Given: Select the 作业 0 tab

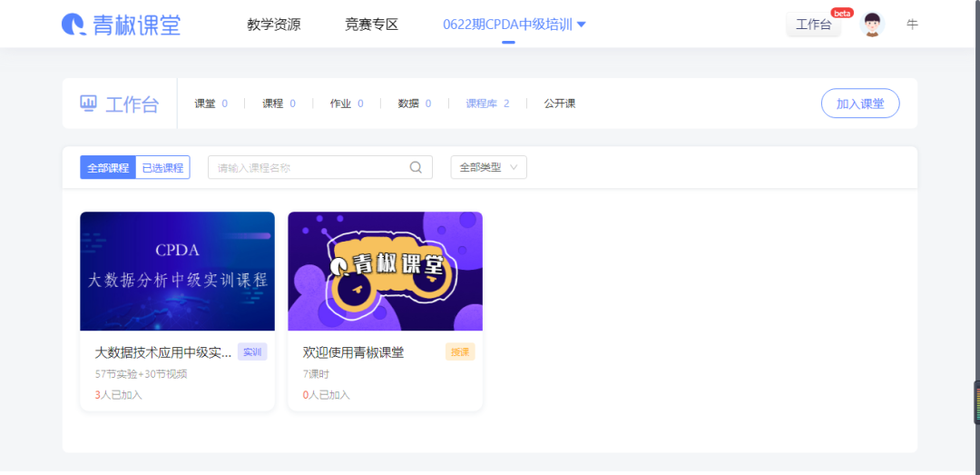Looking at the screenshot, I should coord(347,104).
